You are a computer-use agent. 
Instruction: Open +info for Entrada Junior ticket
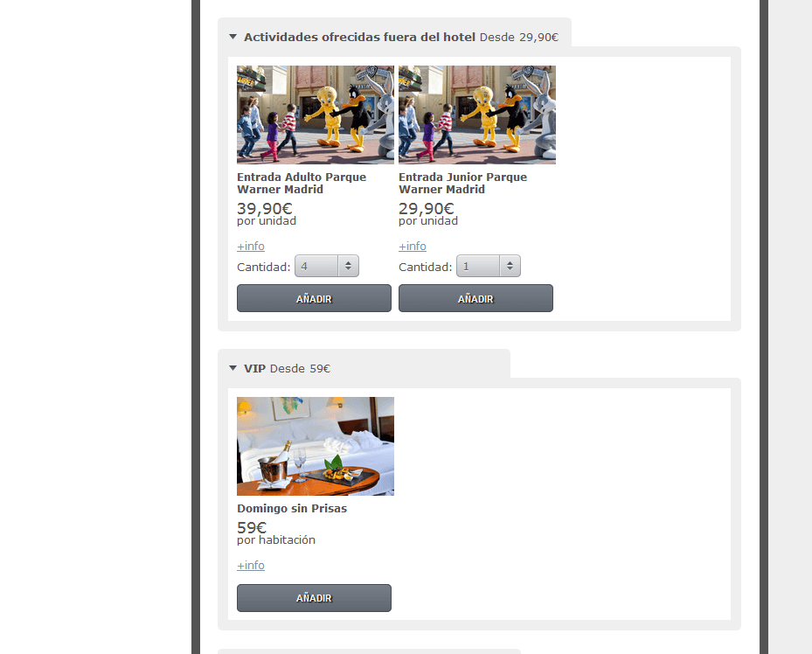pos(413,247)
